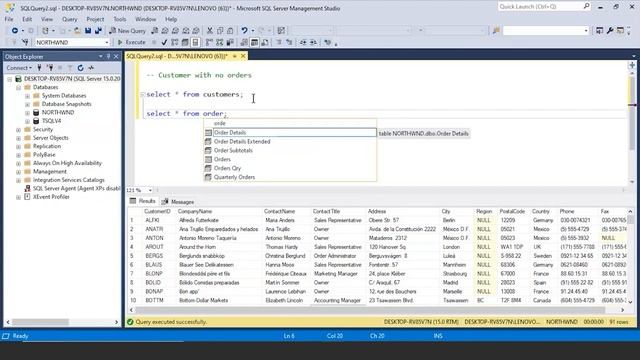This screenshot has width=640, height=360.
Task: Switch to the Messages tab
Action: point(178,202)
